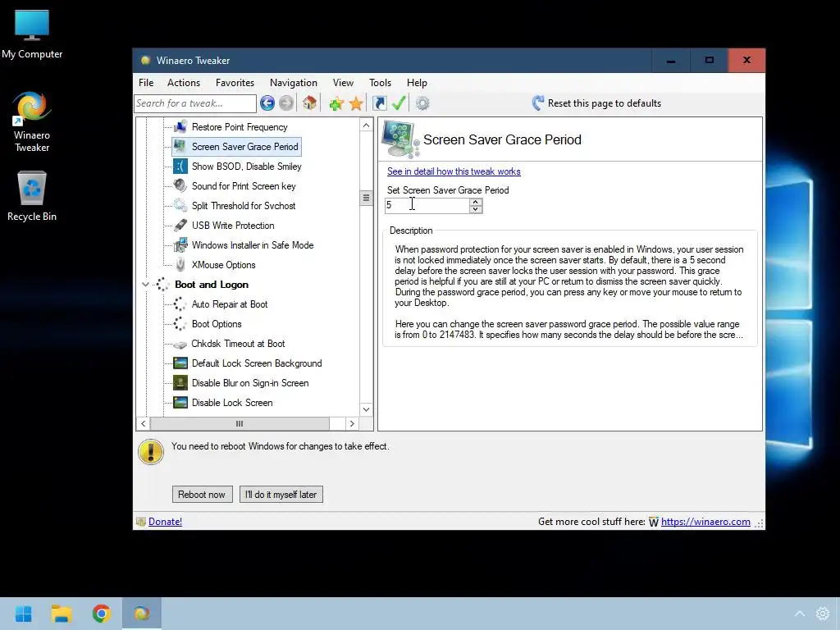Image resolution: width=840 pixels, height=630 pixels.
Task: Open the Tools menu
Action: (380, 83)
